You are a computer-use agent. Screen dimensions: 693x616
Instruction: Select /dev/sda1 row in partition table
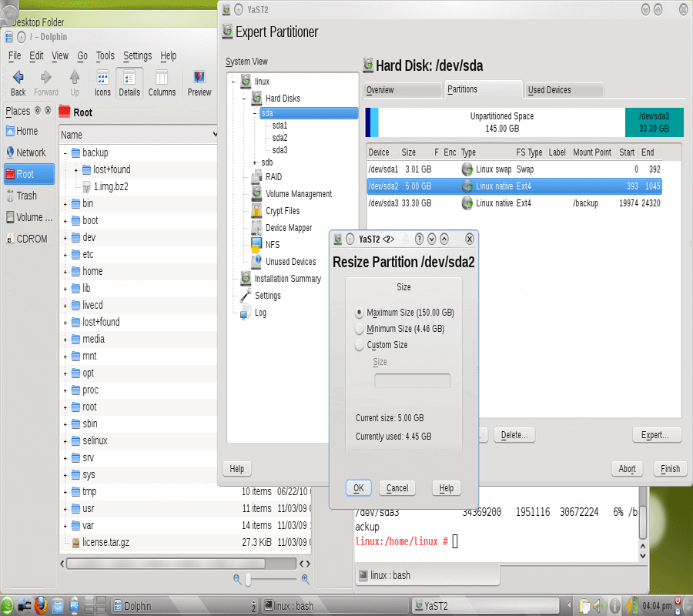514,169
